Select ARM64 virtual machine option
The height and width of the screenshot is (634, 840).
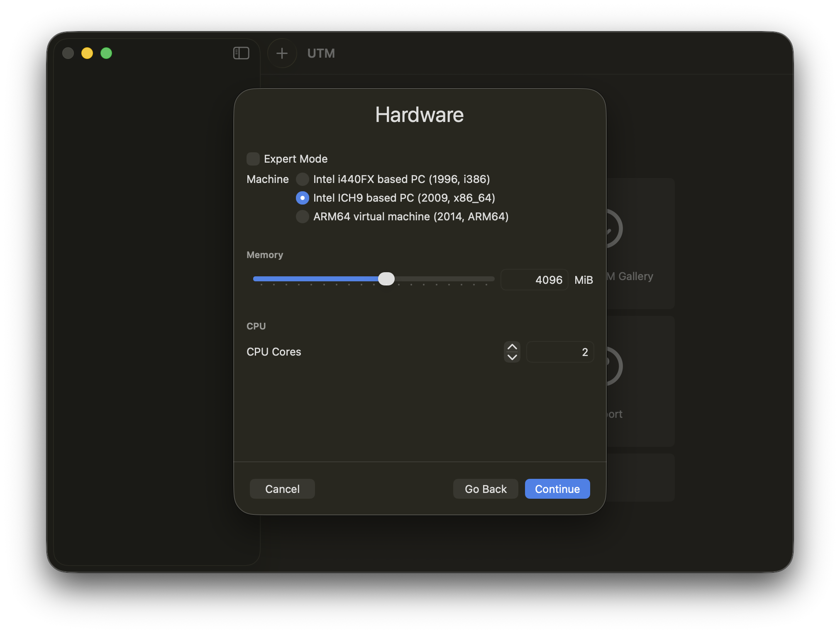[x=303, y=217]
